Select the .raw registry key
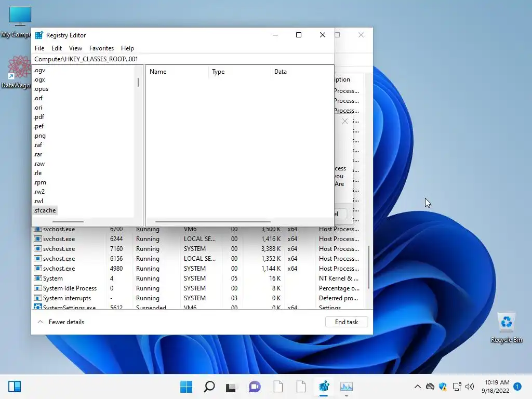This screenshot has height=399, width=532. tap(39, 164)
